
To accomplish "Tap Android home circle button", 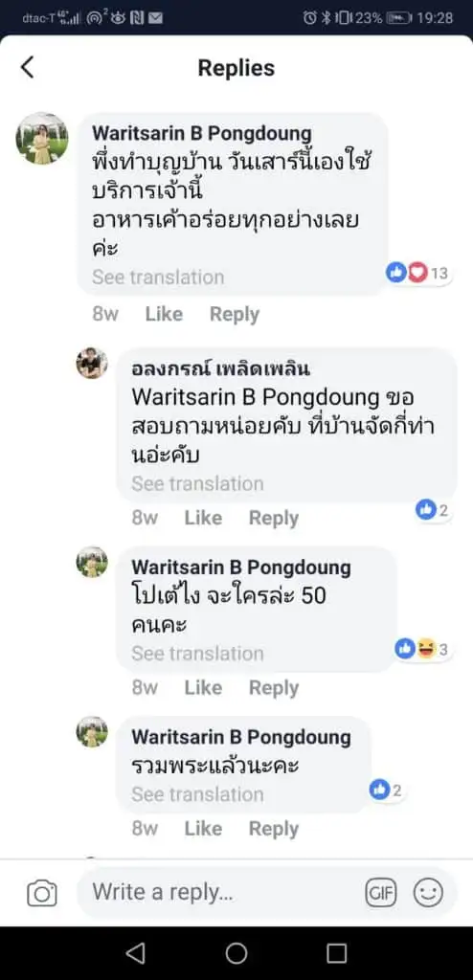I will click(x=236, y=952).
